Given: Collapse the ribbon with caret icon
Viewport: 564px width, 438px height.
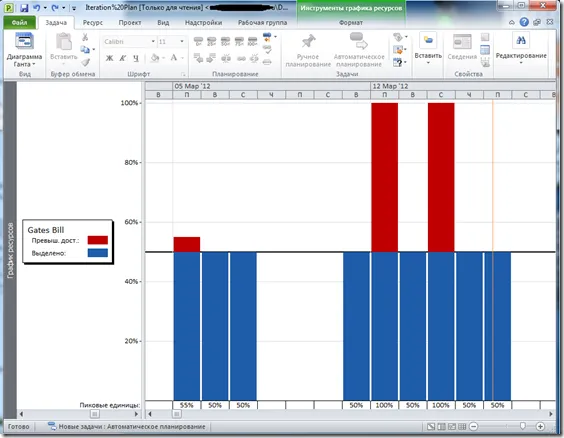Looking at the screenshot, I should click(512, 22).
